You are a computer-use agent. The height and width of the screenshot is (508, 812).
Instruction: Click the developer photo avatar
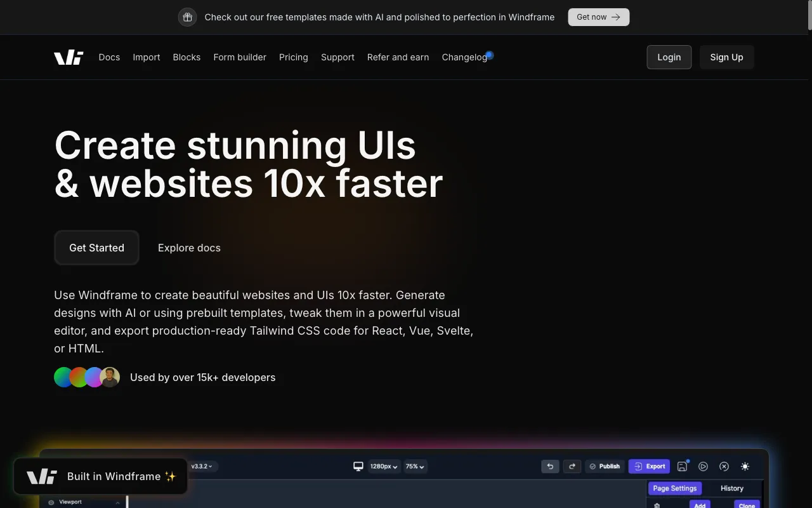[x=110, y=377]
